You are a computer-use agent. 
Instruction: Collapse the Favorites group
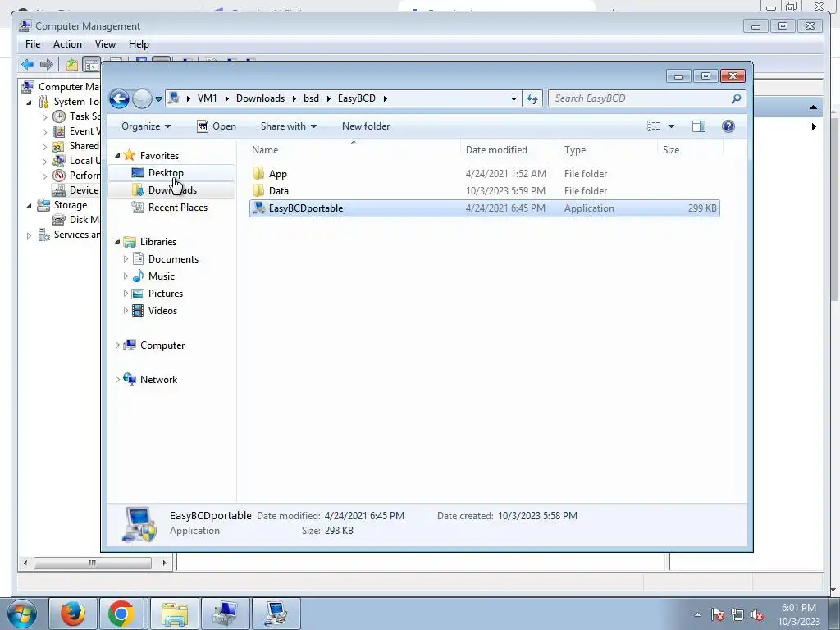click(117, 155)
